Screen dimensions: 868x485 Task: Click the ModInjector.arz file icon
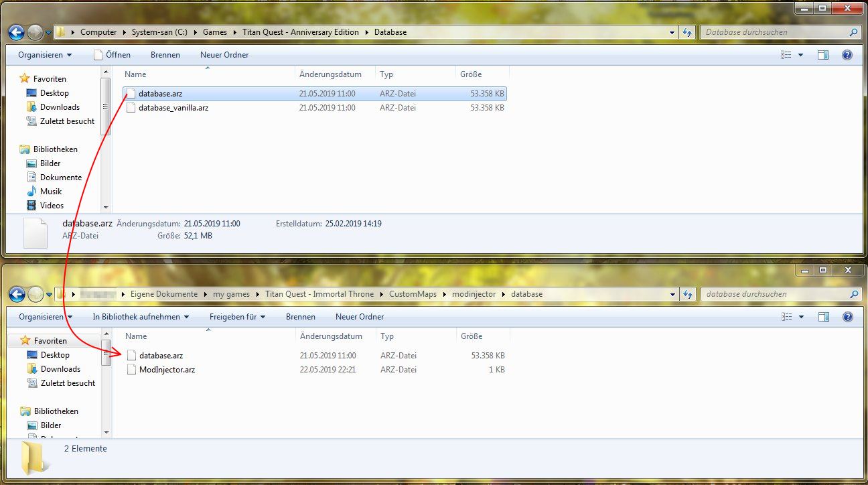click(x=131, y=369)
